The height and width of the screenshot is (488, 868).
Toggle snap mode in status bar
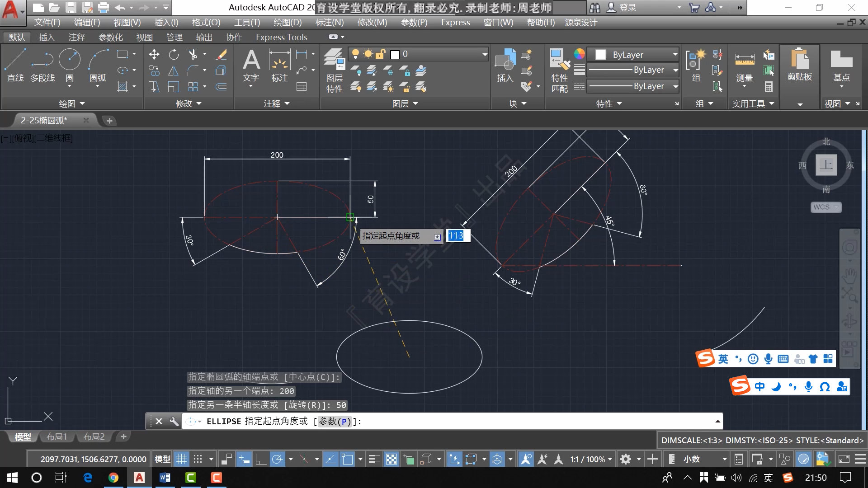point(198,460)
